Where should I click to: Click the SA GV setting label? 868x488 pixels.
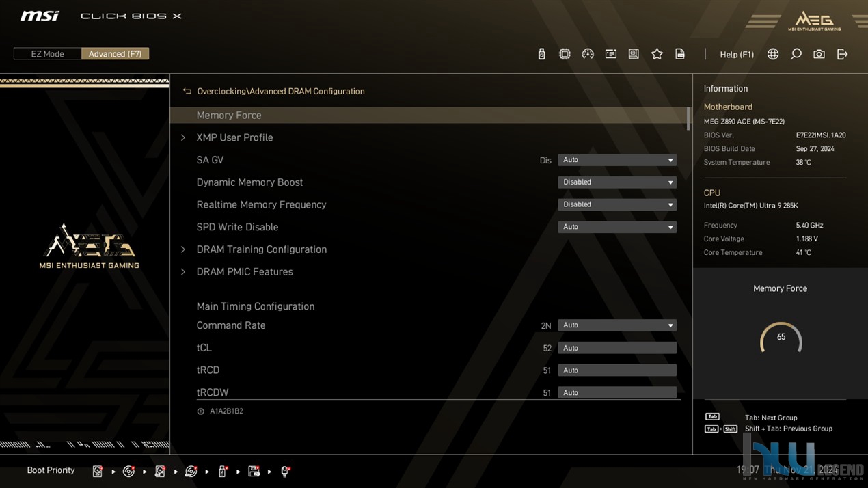[210, 160]
